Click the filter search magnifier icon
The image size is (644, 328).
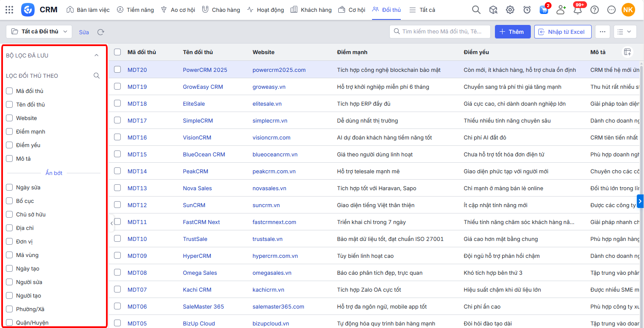tap(97, 76)
